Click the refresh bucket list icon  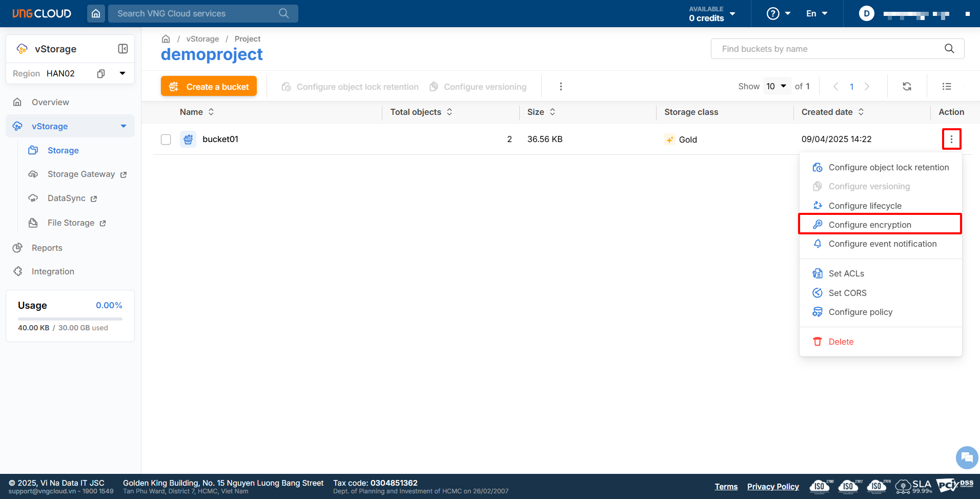click(x=907, y=87)
